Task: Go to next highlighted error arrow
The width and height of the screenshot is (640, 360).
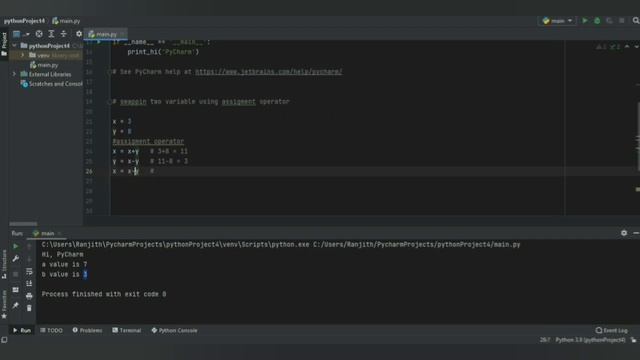Action: (636, 47)
